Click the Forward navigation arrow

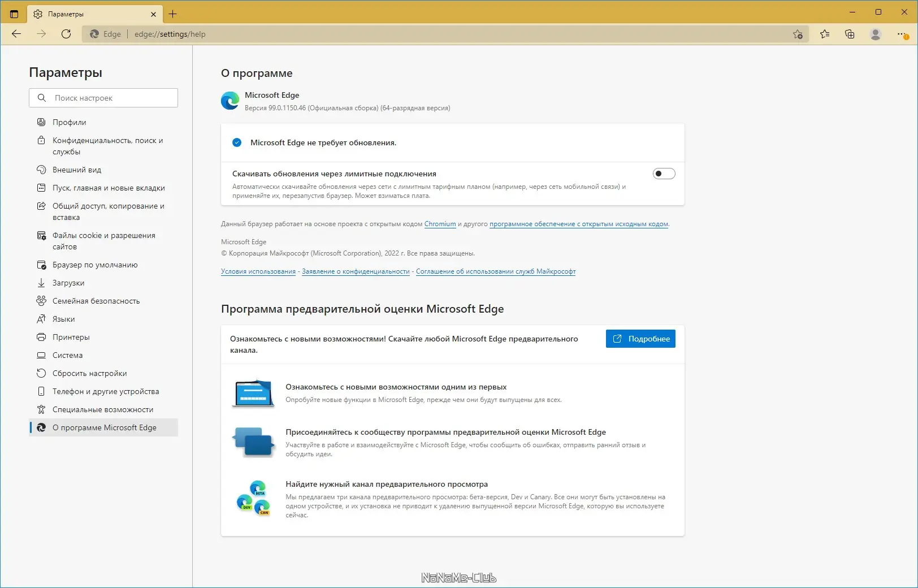41,34
